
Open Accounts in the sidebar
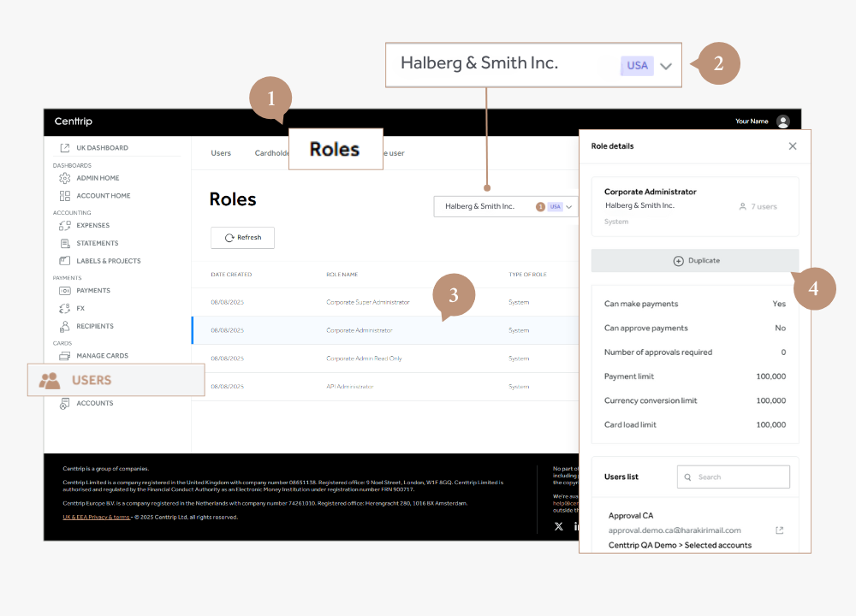(x=95, y=403)
